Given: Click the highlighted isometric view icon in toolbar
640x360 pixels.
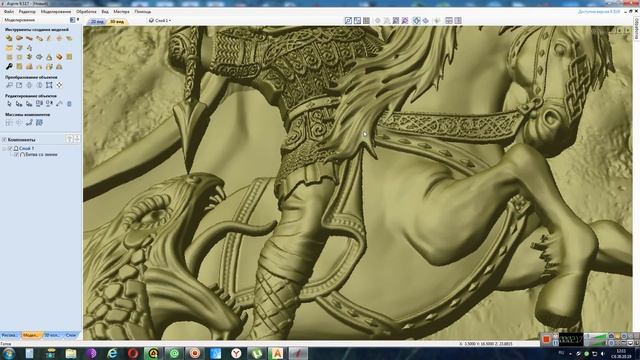Looking at the screenshot, I should click(x=416, y=20).
